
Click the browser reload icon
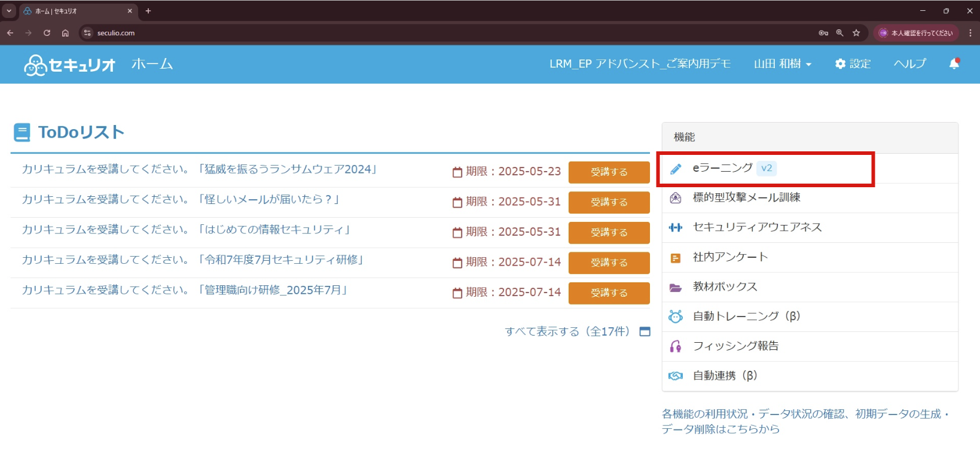[x=47, y=33]
